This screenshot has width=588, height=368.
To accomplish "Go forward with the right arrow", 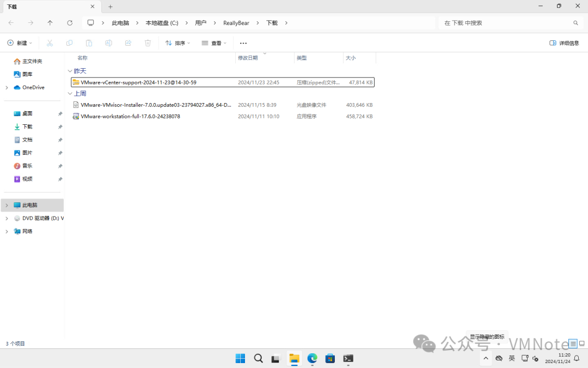I will pyautogui.click(x=30, y=23).
